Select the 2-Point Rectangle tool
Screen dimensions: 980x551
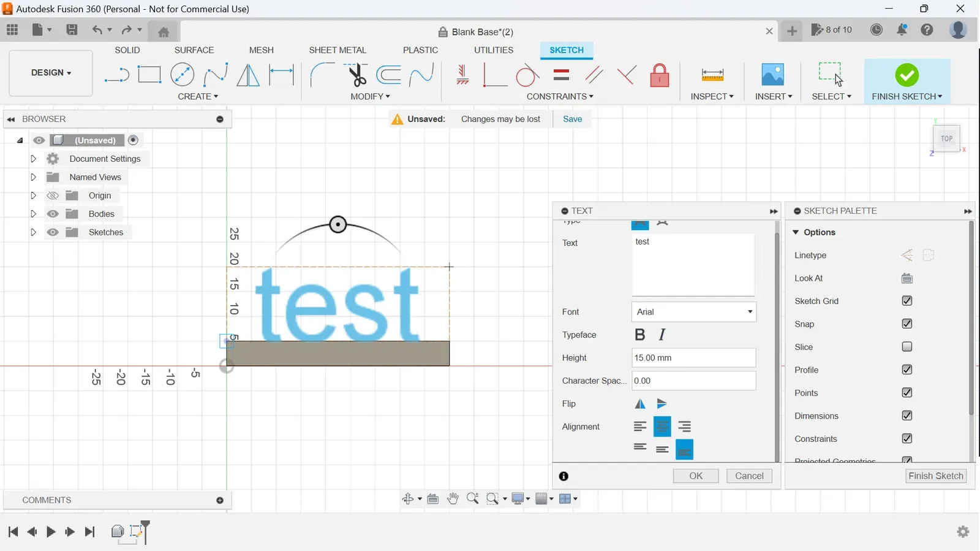pyautogui.click(x=149, y=75)
